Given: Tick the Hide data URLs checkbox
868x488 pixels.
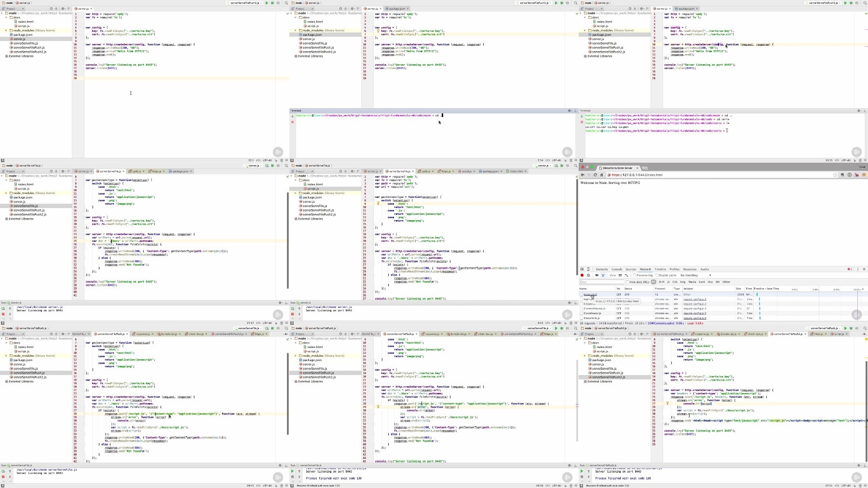Looking at the screenshot, I should pos(627,282).
